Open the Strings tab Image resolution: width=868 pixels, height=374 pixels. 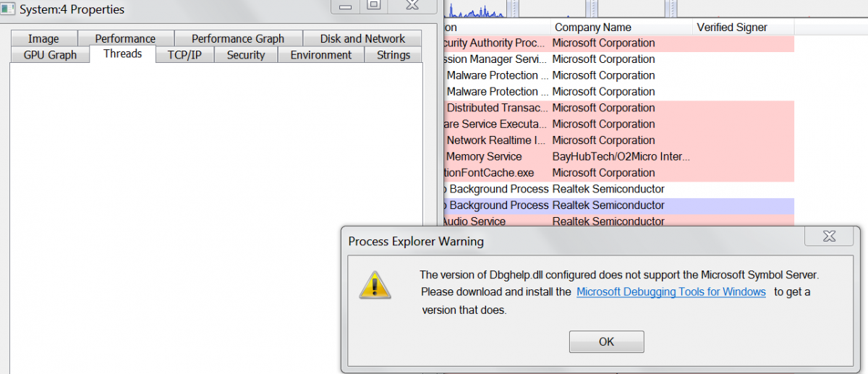(x=393, y=55)
